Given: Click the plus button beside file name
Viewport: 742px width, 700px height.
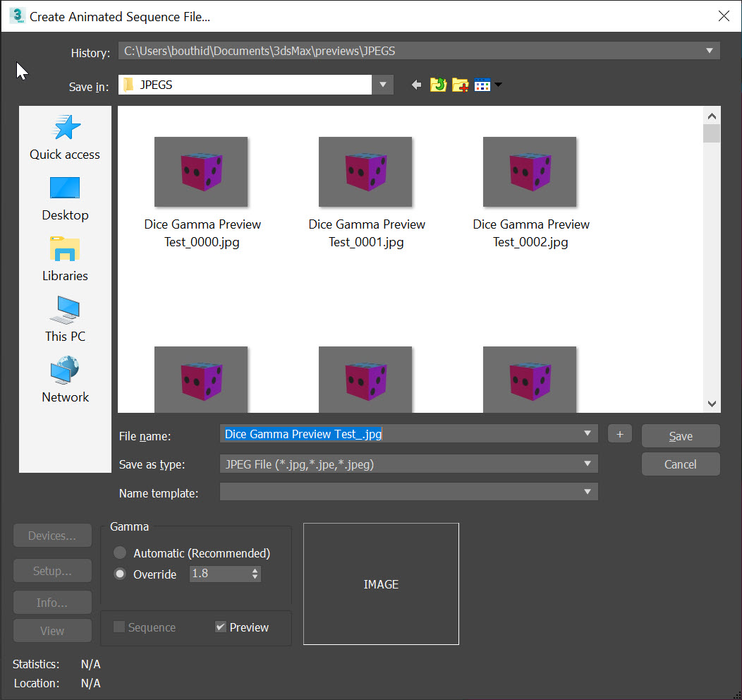Looking at the screenshot, I should tap(619, 433).
